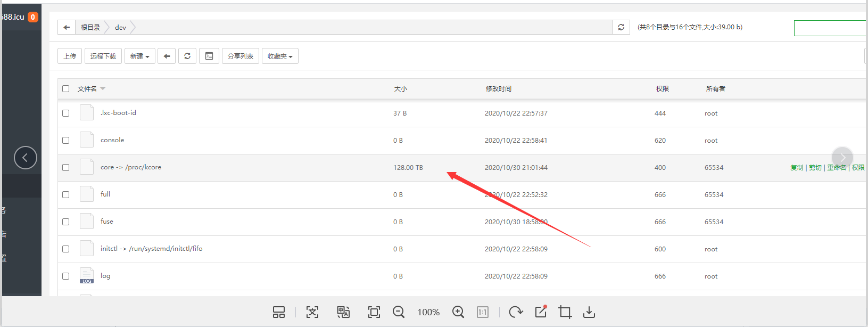This screenshot has height=327, width=868.
Task: Show the next image with the right circle arrow
Action: (x=842, y=158)
